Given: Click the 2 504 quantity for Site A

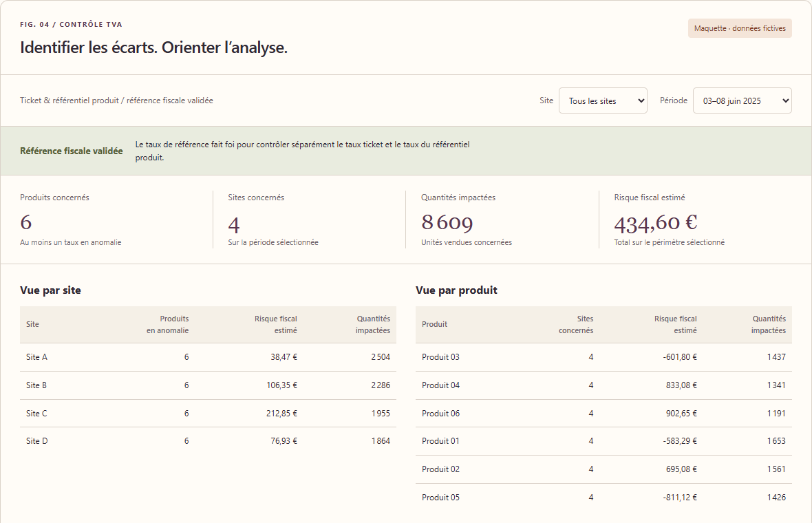Looking at the screenshot, I should point(381,356).
